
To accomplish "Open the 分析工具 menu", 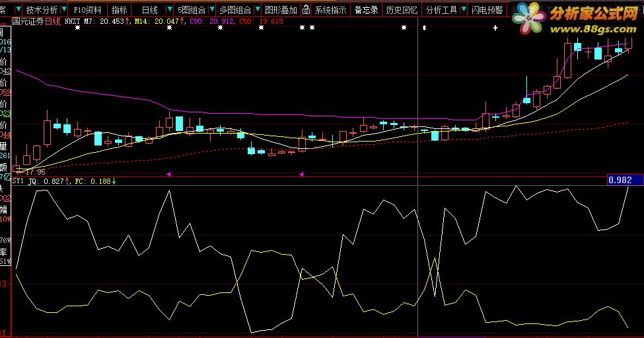I will pyautogui.click(x=441, y=10).
